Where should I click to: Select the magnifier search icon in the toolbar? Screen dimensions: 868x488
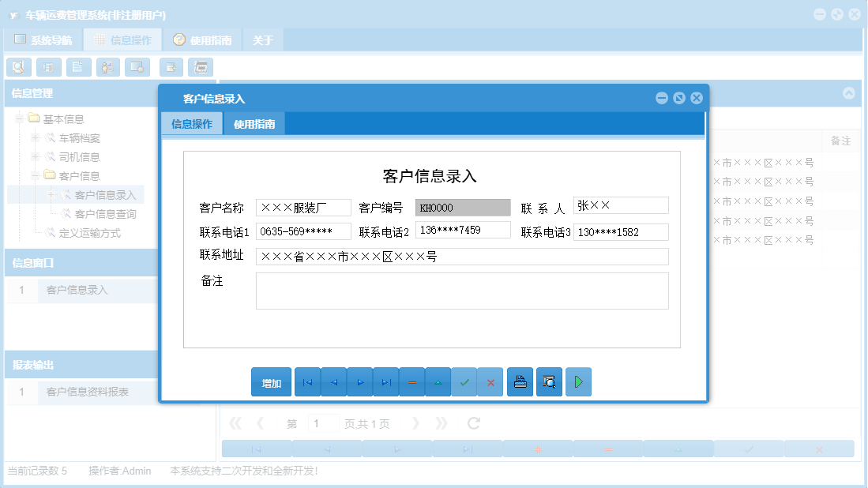tap(19, 67)
